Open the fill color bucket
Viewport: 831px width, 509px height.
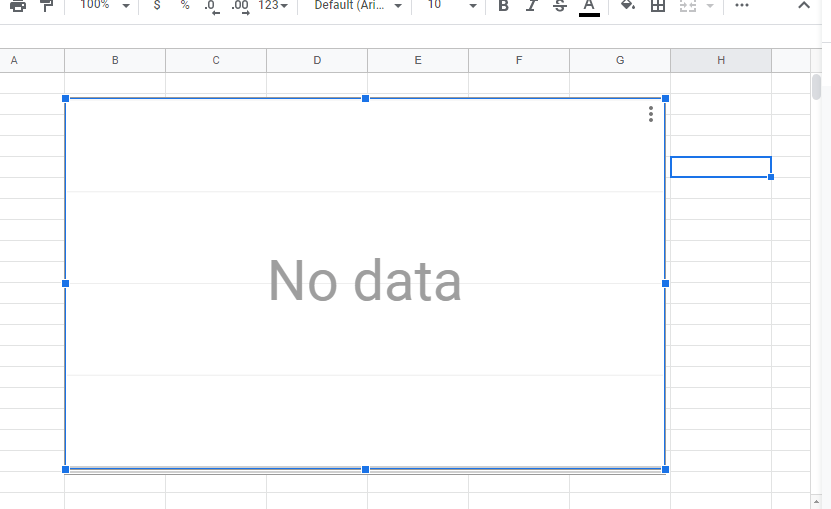pos(628,5)
